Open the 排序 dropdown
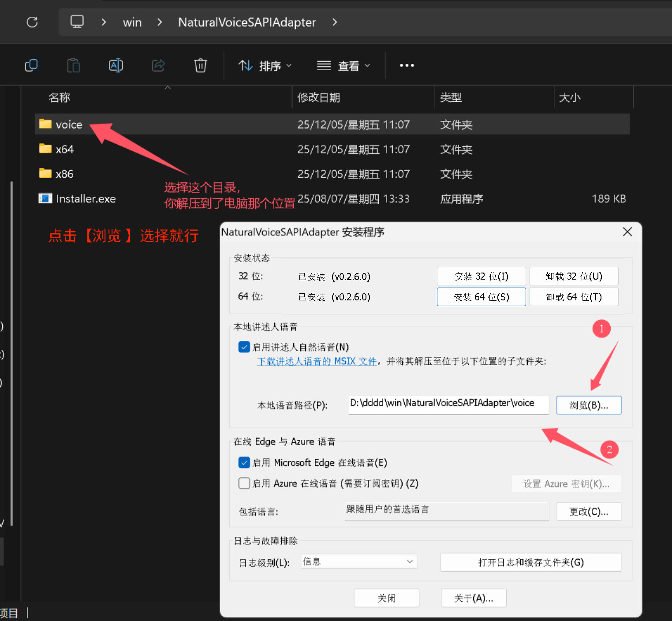The width and height of the screenshot is (672, 621). pyautogui.click(x=264, y=65)
